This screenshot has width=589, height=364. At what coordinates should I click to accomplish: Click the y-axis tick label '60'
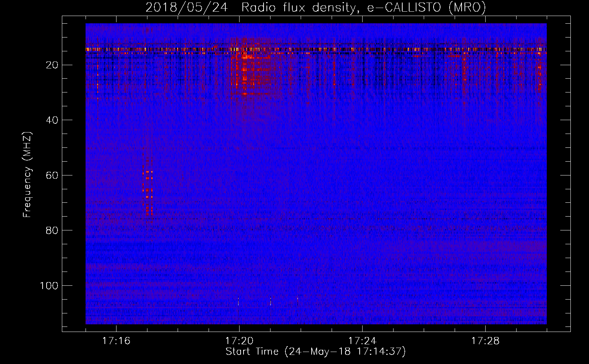52,175
